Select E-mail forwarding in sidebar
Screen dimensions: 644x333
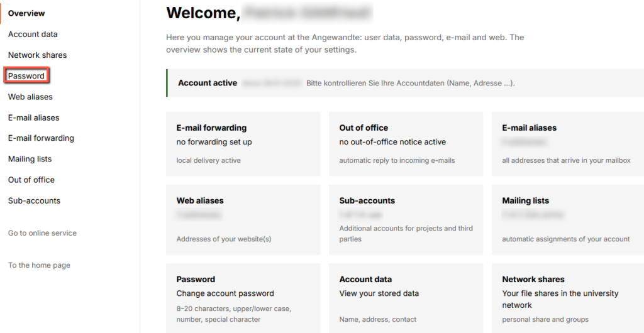pos(41,138)
